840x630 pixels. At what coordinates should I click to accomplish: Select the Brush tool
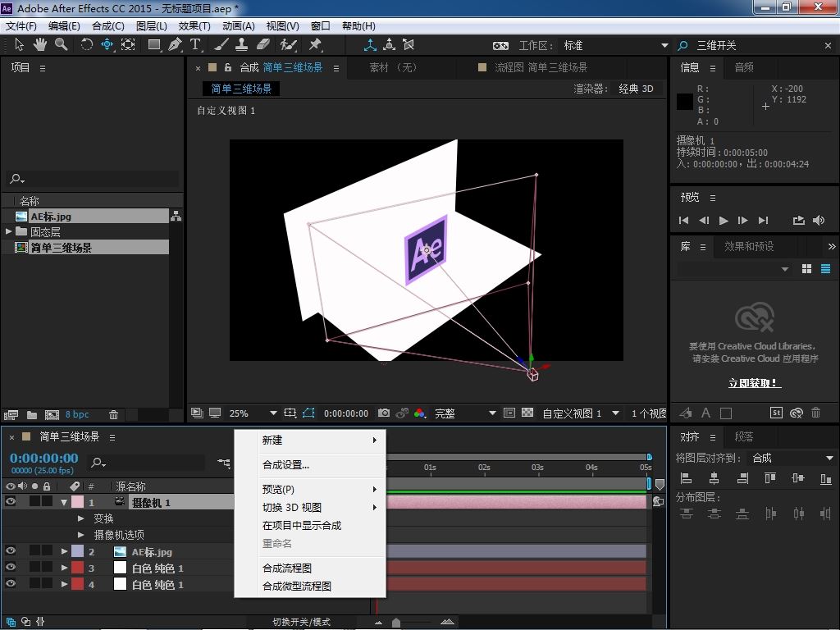pyautogui.click(x=221, y=44)
